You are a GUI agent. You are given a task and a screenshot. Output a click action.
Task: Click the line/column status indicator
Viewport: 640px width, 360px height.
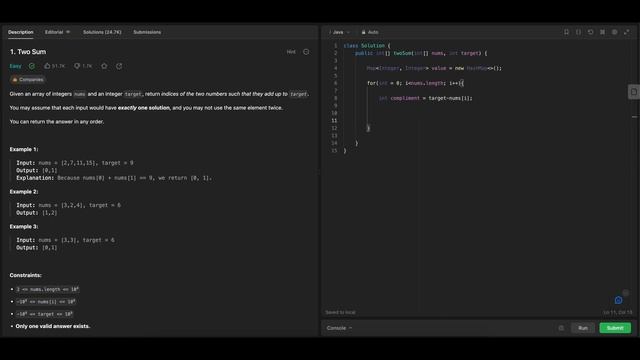point(618,312)
